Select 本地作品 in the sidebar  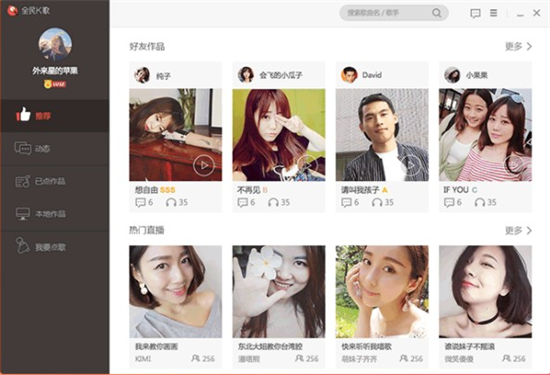click(55, 214)
